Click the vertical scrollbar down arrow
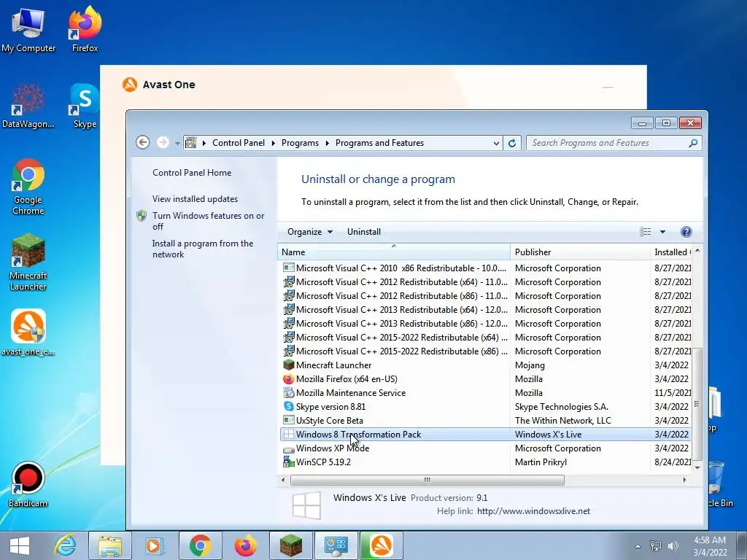The height and width of the screenshot is (560, 747). [697, 467]
